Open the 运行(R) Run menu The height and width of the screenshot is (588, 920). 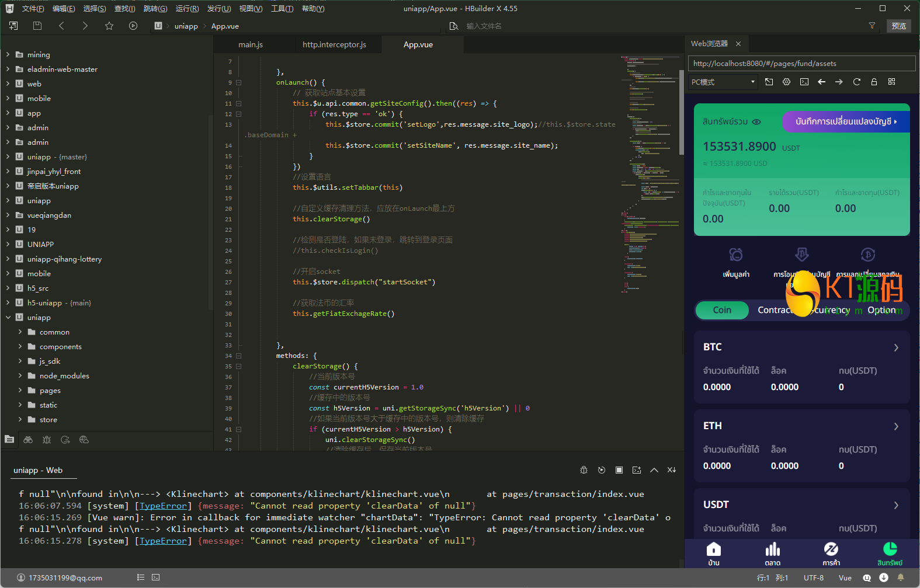(x=187, y=9)
